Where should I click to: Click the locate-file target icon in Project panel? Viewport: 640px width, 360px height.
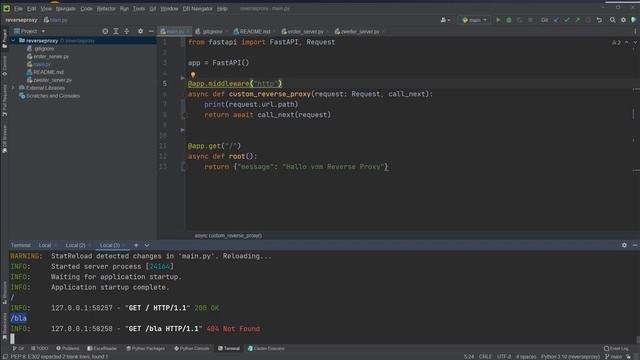click(x=105, y=31)
